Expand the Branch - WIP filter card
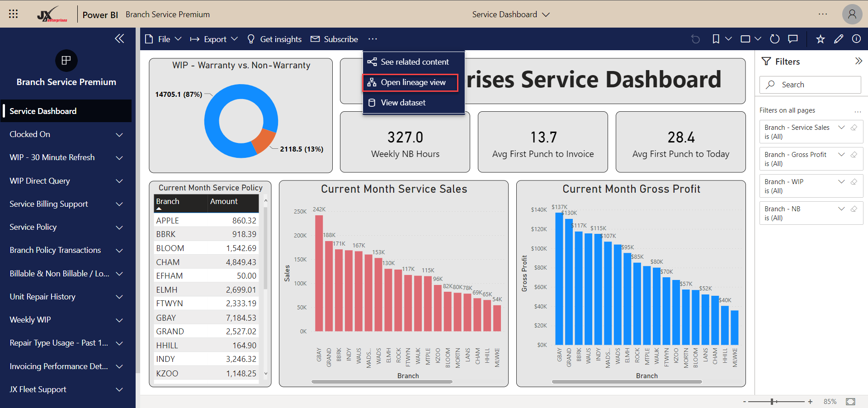This screenshot has height=408, width=868. (x=841, y=182)
